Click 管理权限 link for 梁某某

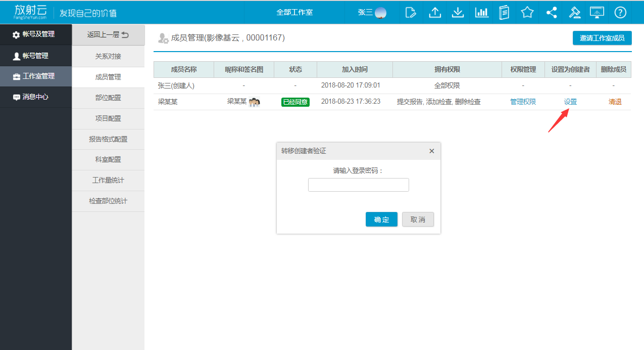point(523,102)
